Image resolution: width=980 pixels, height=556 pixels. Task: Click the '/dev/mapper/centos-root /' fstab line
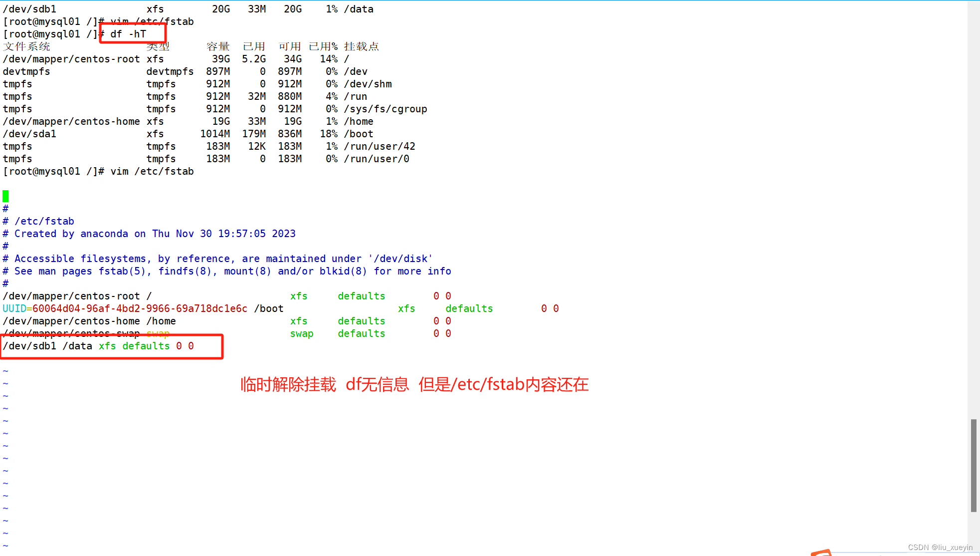77,296
